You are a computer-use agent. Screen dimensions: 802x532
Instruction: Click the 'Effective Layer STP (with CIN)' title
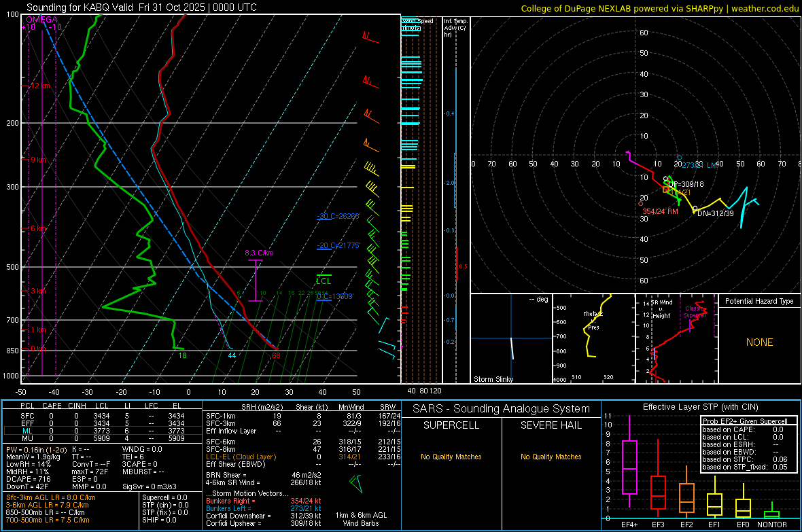click(700, 407)
